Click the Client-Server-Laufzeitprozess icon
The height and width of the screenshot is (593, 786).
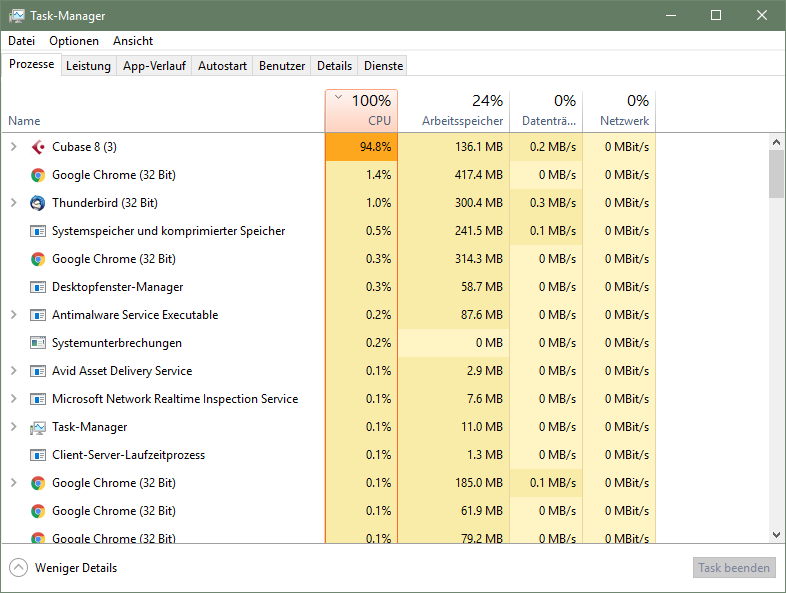pos(38,455)
